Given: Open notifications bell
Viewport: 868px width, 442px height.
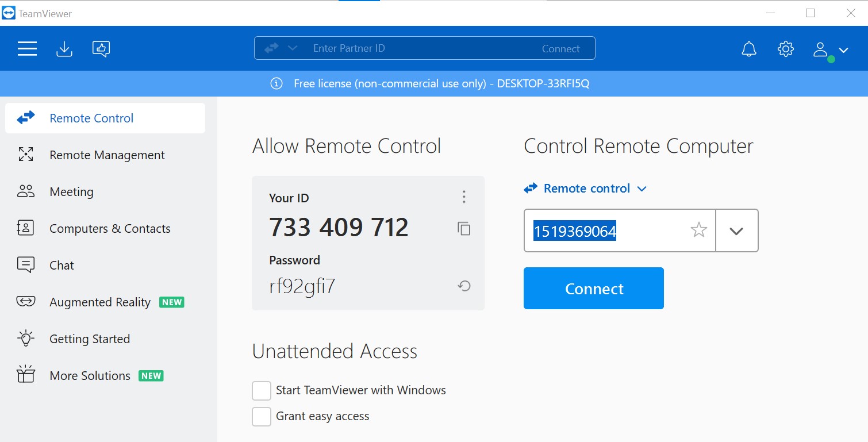Looking at the screenshot, I should point(749,49).
